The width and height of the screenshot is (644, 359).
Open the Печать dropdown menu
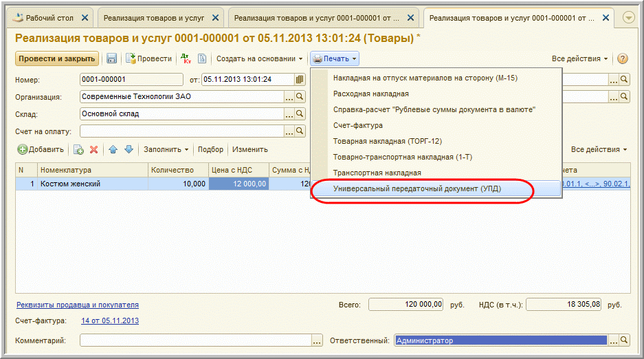tap(335, 58)
